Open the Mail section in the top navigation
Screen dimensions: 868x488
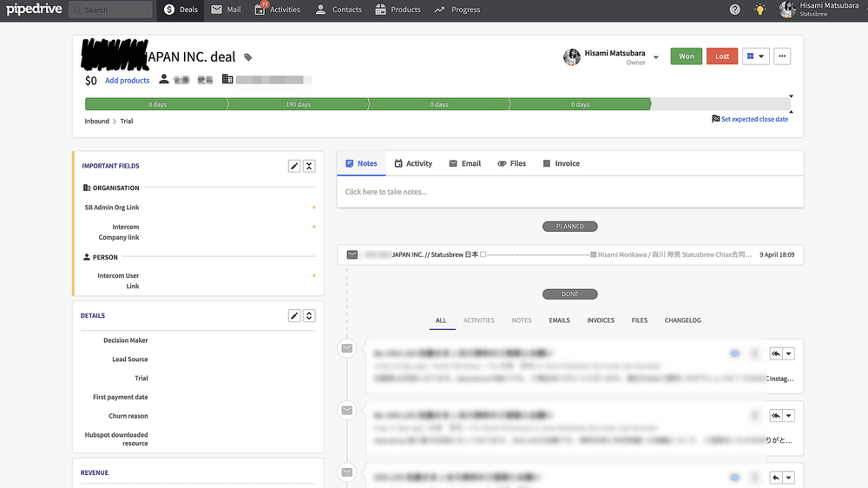pyautogui.click(x=227, y=10)
